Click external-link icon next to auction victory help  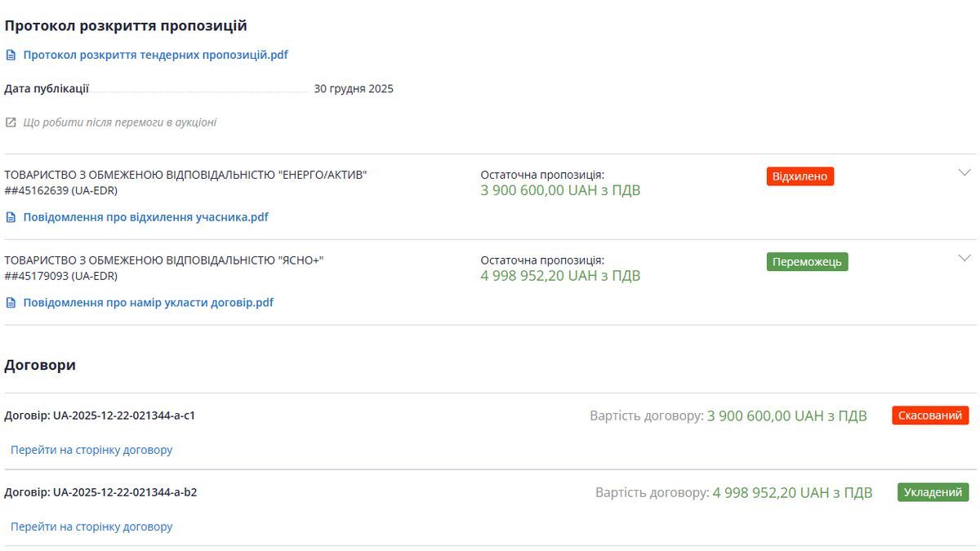(x=11, y=122)
